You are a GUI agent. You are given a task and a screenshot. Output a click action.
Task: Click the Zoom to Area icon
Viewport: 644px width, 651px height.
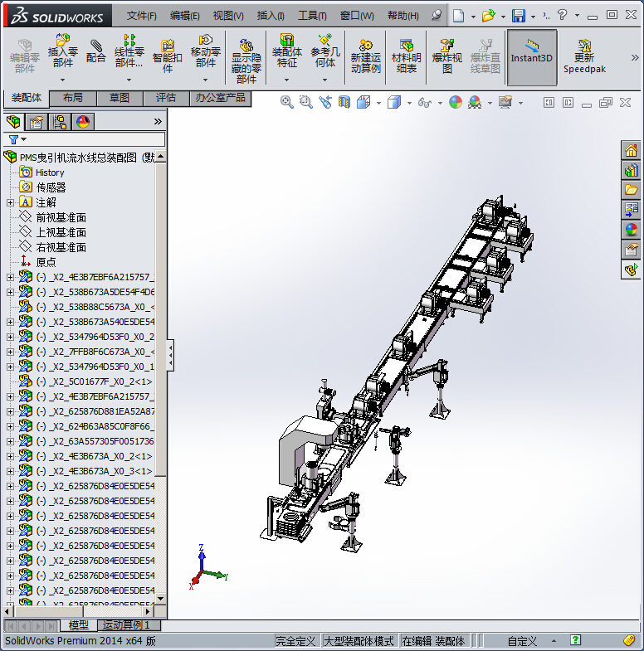point(305,102)
